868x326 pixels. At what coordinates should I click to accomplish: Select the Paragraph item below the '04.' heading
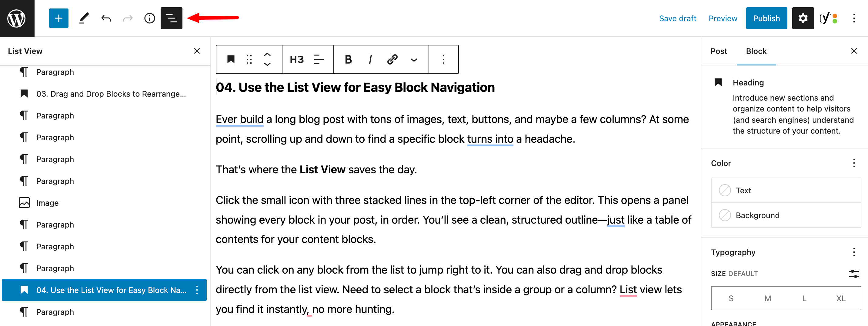click(104, 312)
